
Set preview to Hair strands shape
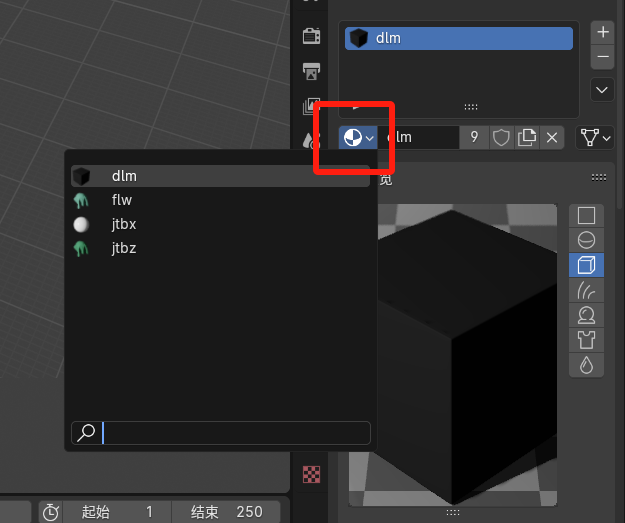coord(586,290)
